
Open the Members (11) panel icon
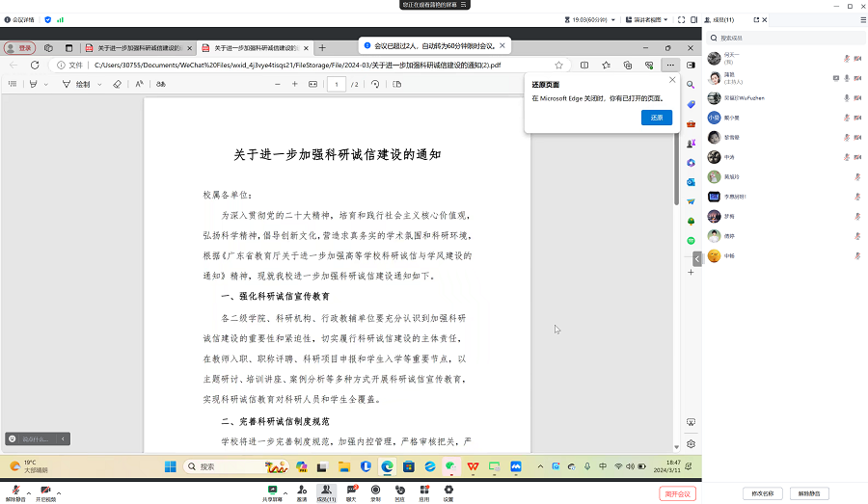tap(327, 490)
